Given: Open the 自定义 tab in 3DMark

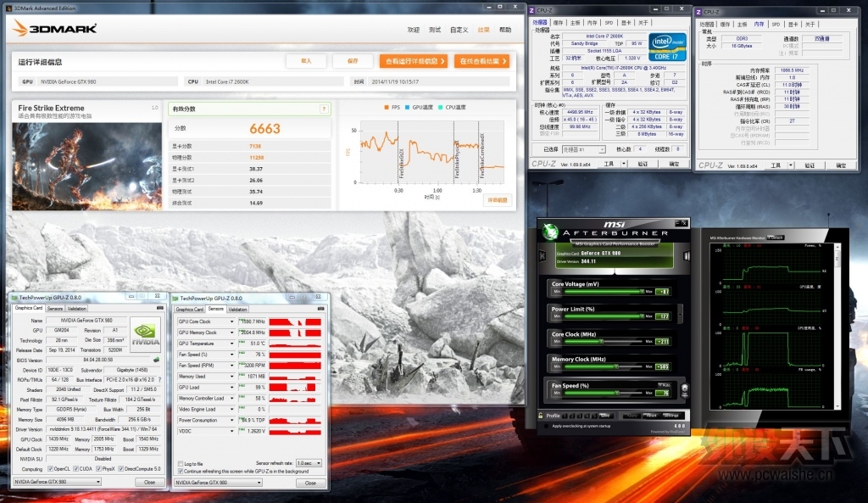Looking at the screenshot, I should tap(459, 30).
